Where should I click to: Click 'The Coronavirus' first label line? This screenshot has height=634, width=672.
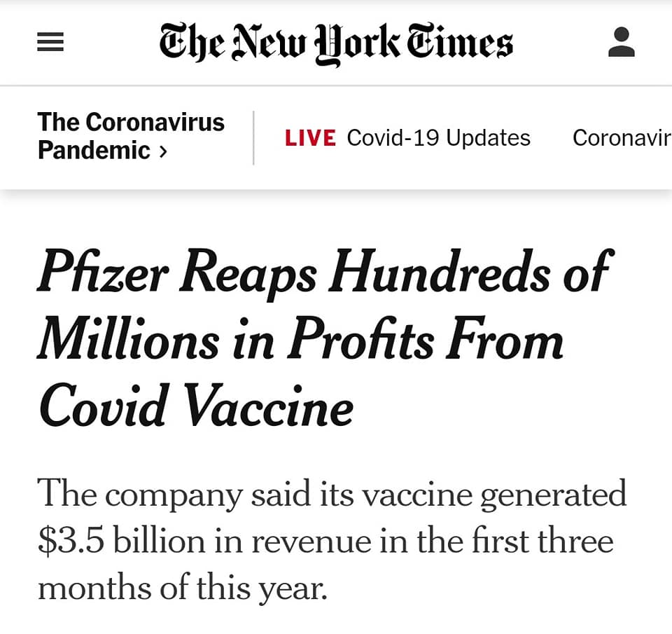click(x=131, y=122)
